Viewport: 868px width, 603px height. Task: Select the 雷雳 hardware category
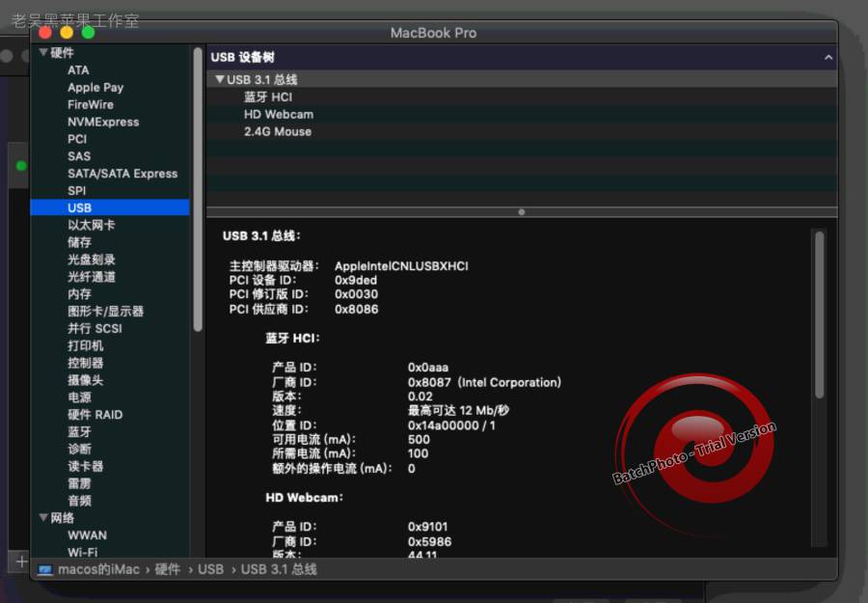click(x=80, y=482)
